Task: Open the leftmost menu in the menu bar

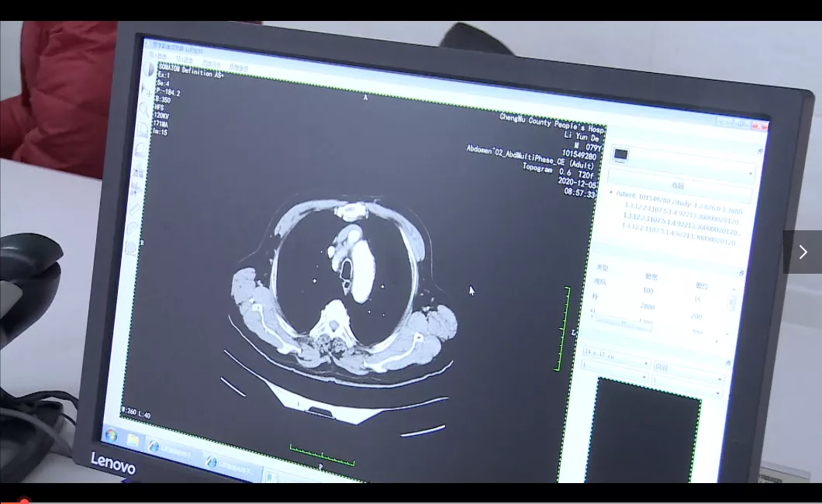Action: tap(157, 55)
